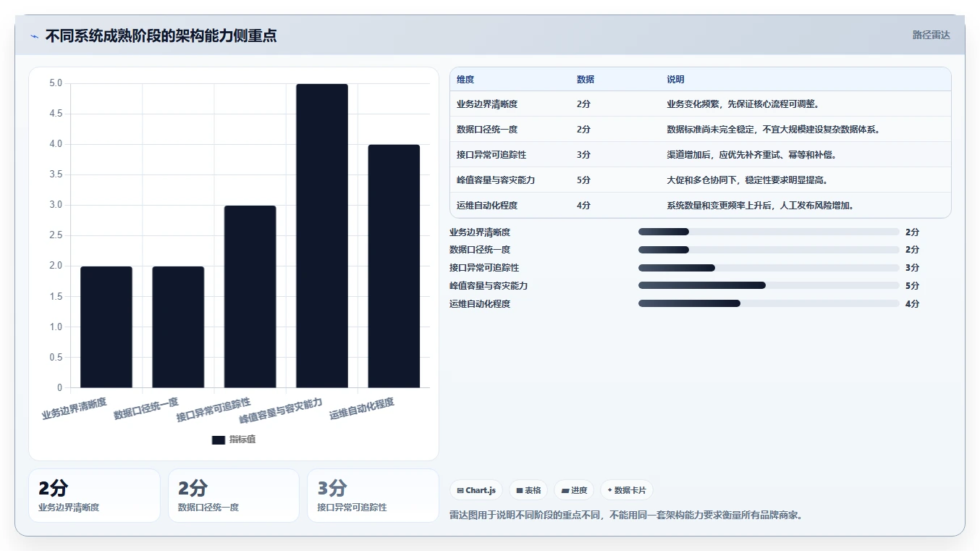Click the 进度 chip
Image resolution: width=980 pixels, height=551 pixels.
click(574, 490)
